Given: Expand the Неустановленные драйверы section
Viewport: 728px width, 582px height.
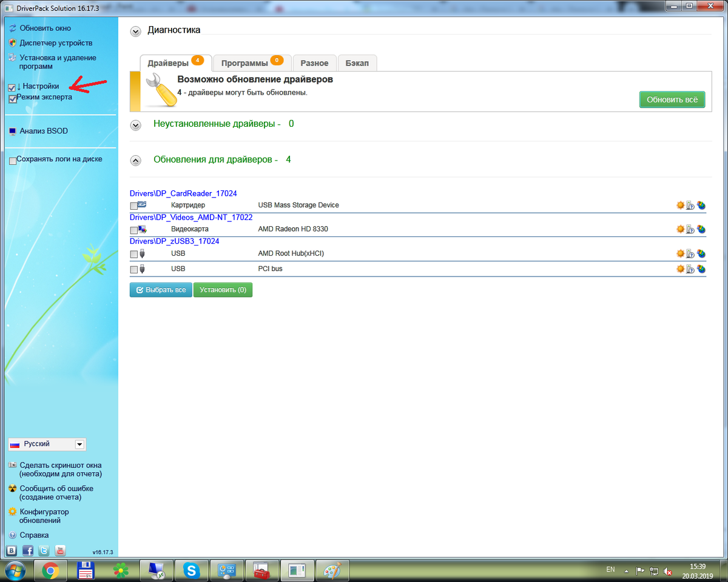Looking at the screenshot, I should coord(136,124).
